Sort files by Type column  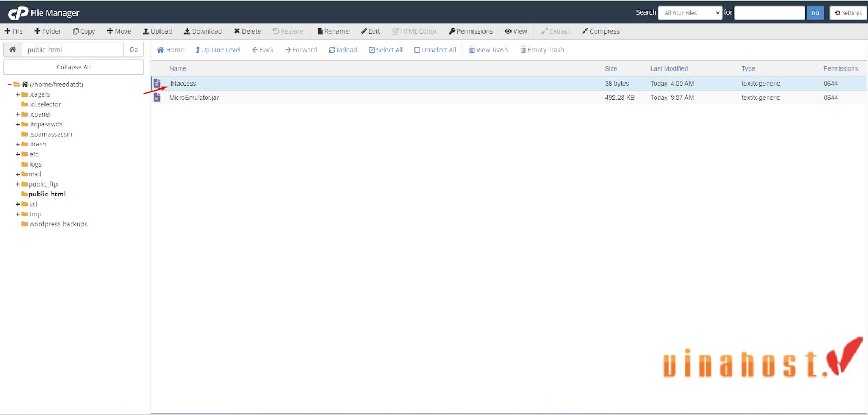click(x=748, y=68)
